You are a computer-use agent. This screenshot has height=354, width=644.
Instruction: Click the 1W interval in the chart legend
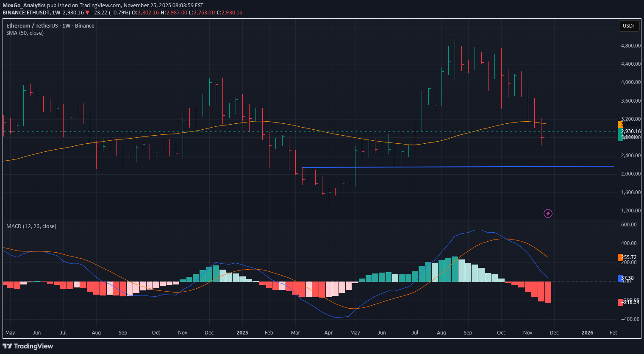pos(67,25)
